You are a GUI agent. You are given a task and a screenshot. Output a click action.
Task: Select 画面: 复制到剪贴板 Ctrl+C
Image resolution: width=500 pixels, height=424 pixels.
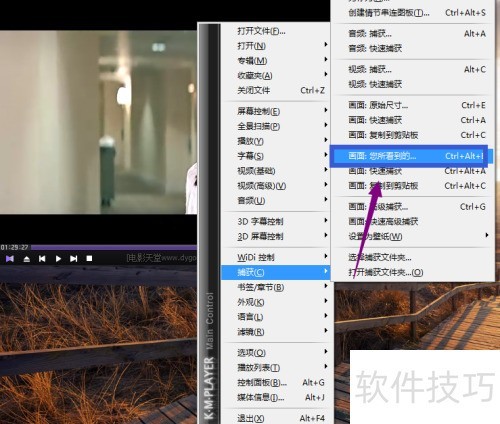413,135
